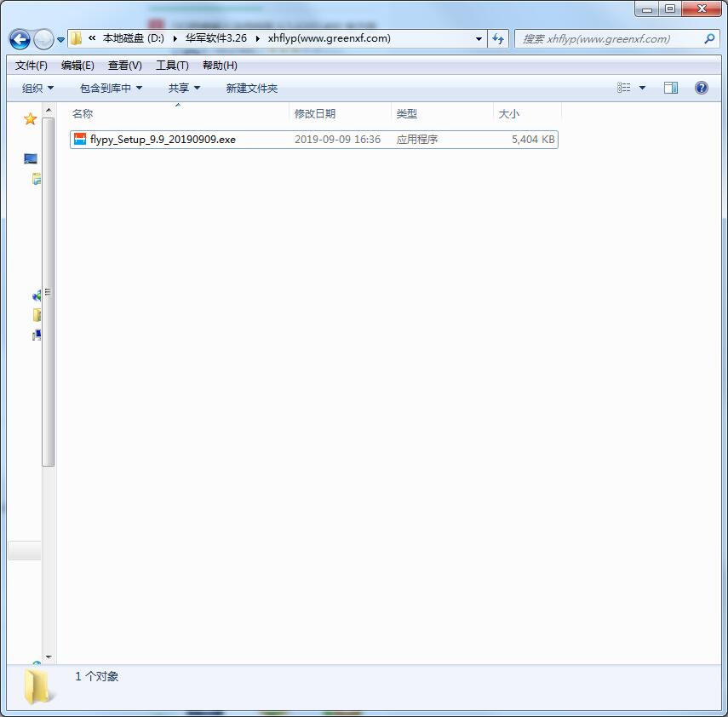Sort by the 修改日期 column header

(341, 114)
